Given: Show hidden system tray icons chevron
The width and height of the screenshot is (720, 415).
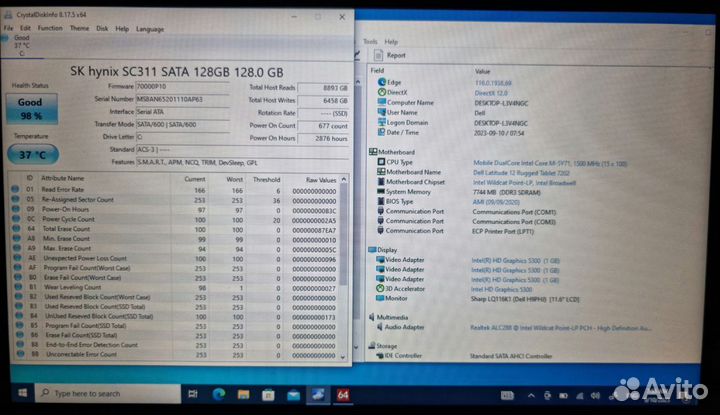Looking at the screenshot, I should [x=531, y=395].
